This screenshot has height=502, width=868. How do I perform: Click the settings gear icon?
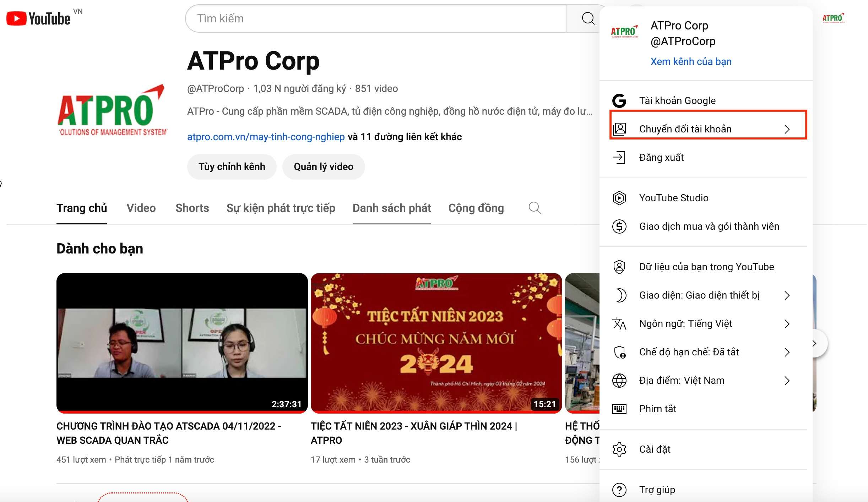[x=619, y=449]
